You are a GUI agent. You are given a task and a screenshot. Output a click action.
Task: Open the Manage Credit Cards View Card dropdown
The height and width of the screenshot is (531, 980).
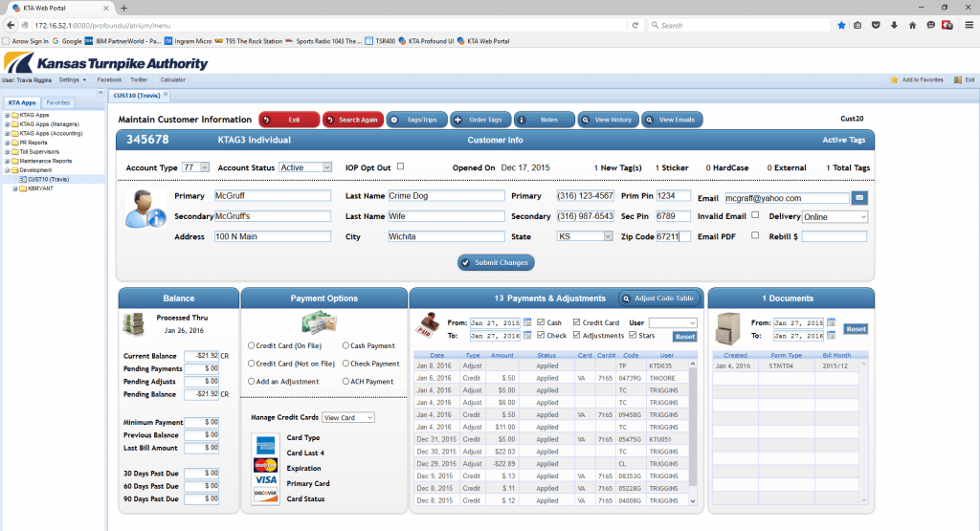click(x=348, y=418)
